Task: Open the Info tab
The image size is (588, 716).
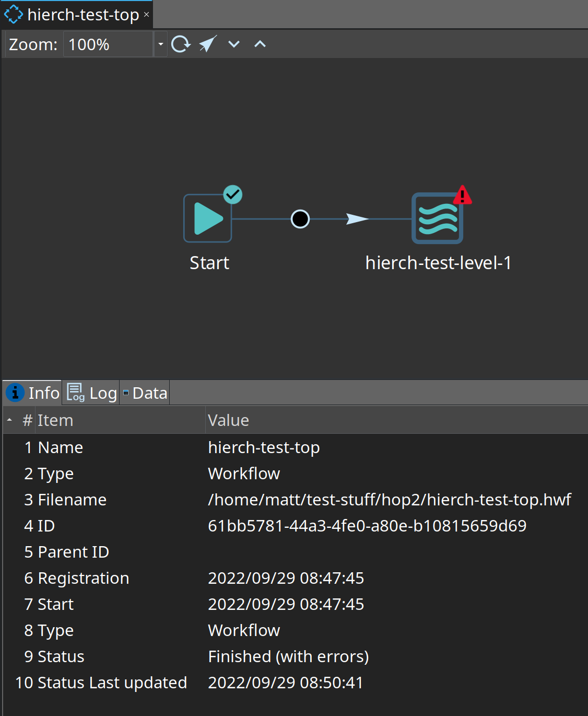Action: [x=33, y=393]
